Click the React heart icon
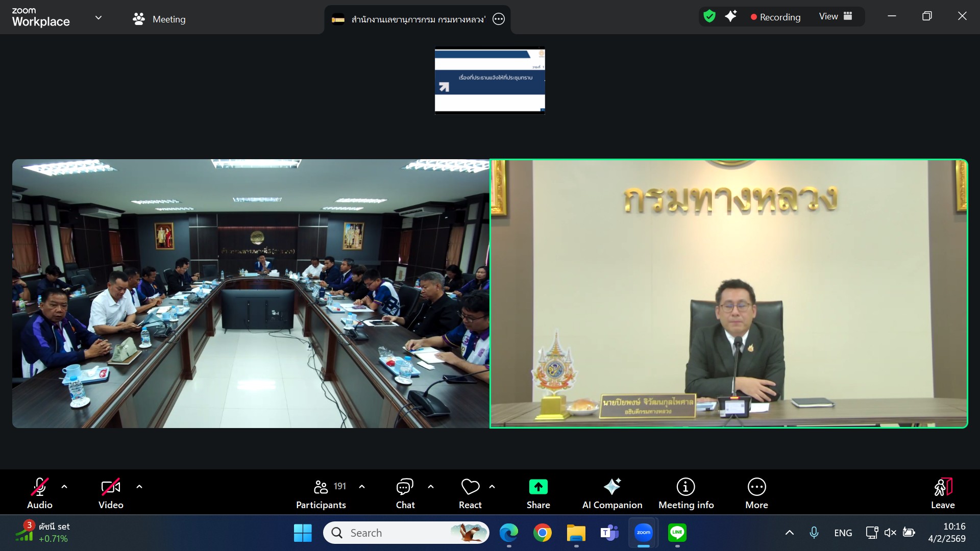Image resolution: width=980 pixels, height=551 pixels. pos(470,487)
